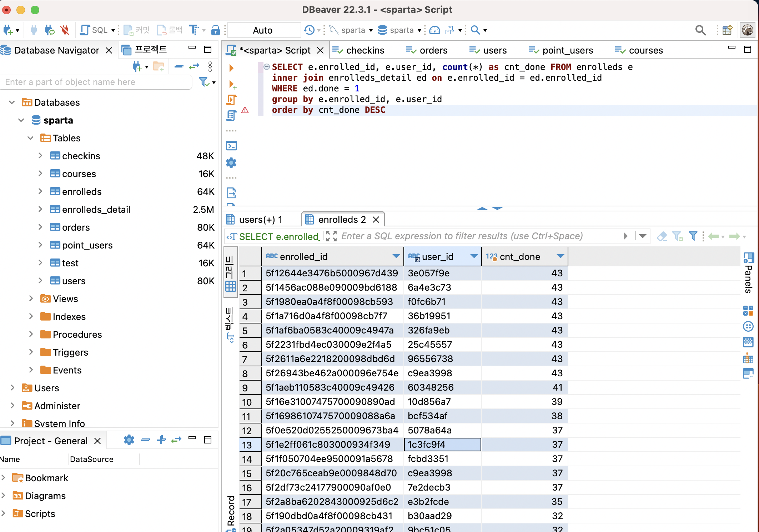Click the eraser remove filters icon
Screen dimensions: 759x532
pyautogui.click(x=662, y=236)
